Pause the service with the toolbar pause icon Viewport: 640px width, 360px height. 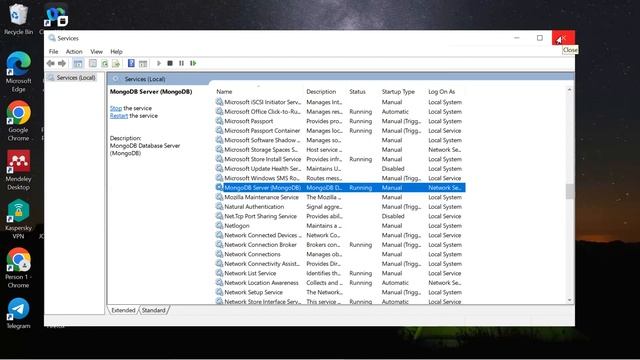(182, 63)
